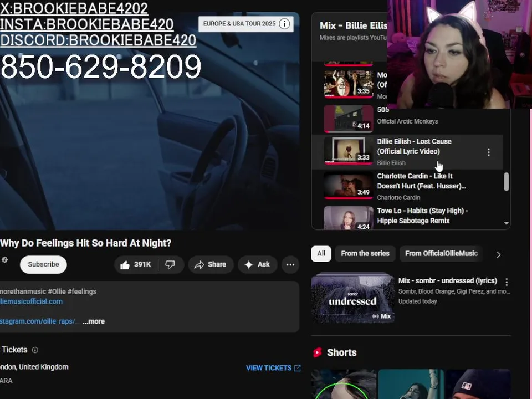The height and width of the screenshot is (399, 532).
Task: Play Charlotte Cardin - Like It Doesn't Hurt
Action: [407, 187]
